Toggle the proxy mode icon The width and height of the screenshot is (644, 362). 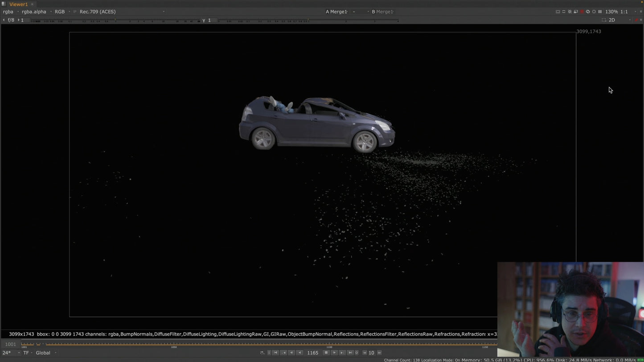[576, 12]
